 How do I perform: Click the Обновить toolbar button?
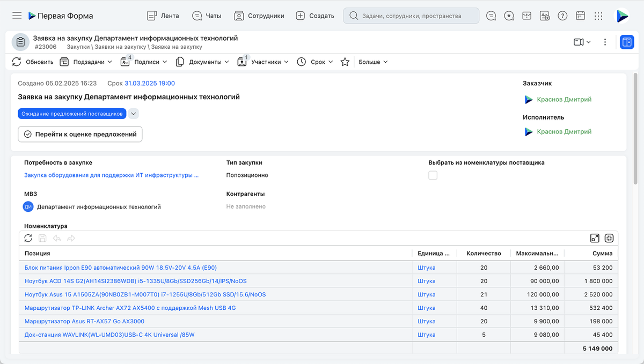click(x=33, y=62)
